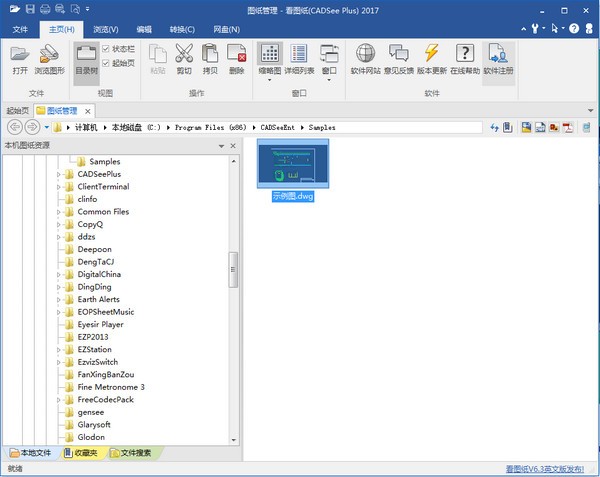Switch to the 转换(C) ribbon tab
This screenshot has height=477, width=600.
pos(182,30)
